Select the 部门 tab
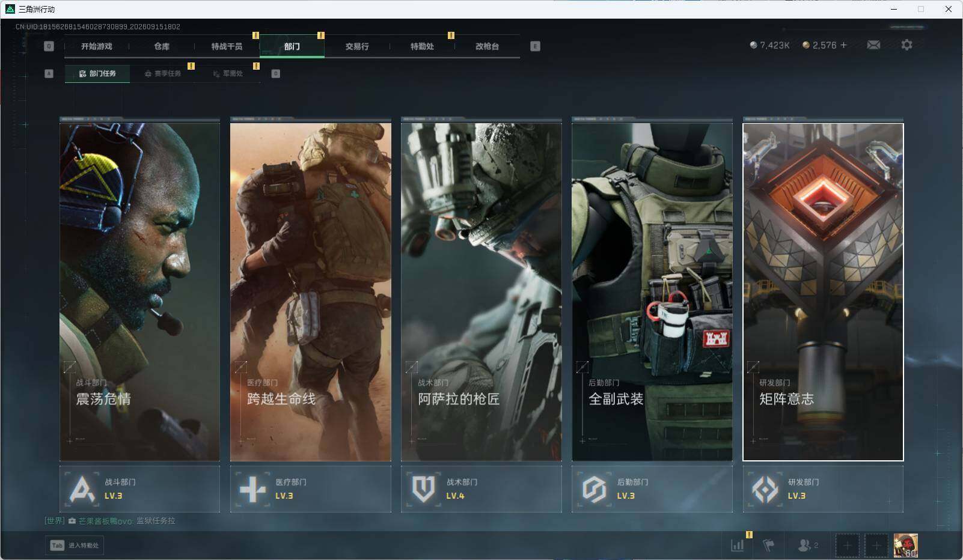Viewport: 963px width, 560px height. (292, 46)
